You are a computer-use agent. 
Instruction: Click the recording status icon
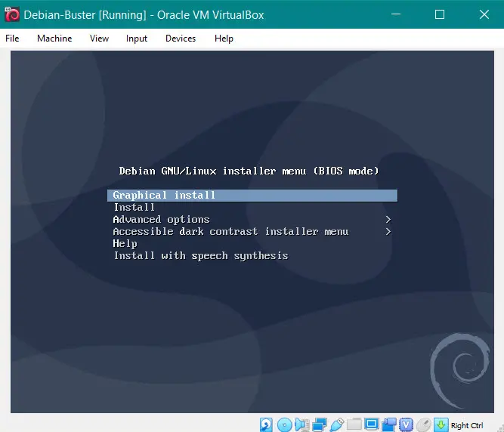pyautogui.click(x=389, y=425)
